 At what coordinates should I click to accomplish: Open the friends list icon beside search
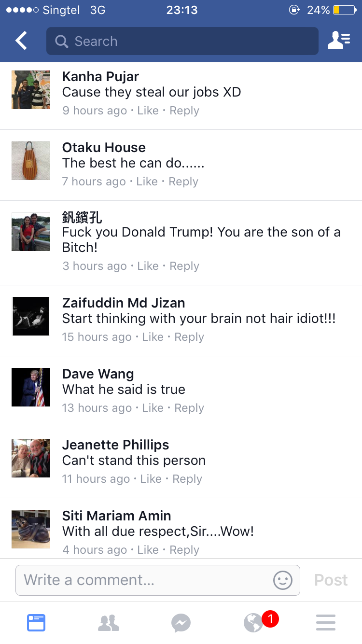pyautogui.click(x=339, y=41)
